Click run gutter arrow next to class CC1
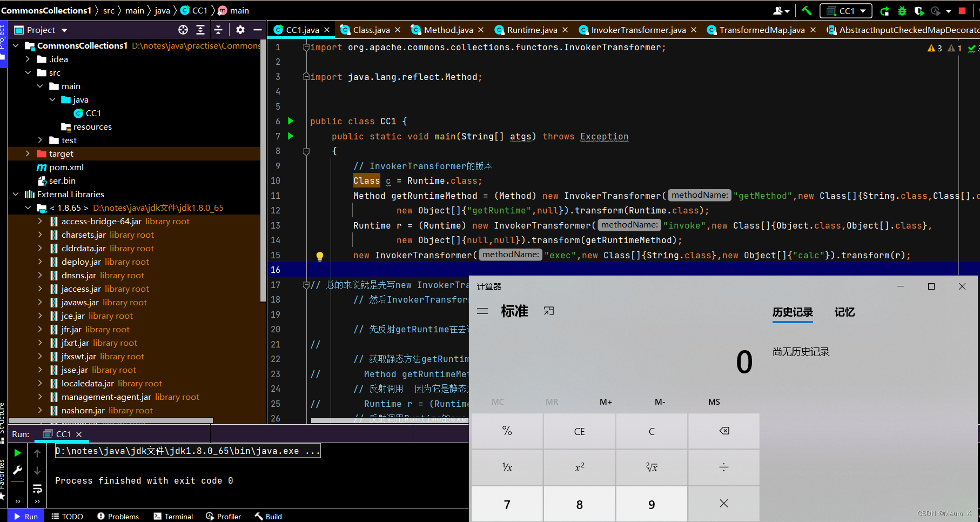This screenshot has height=522, width=980. coord(291,121)
